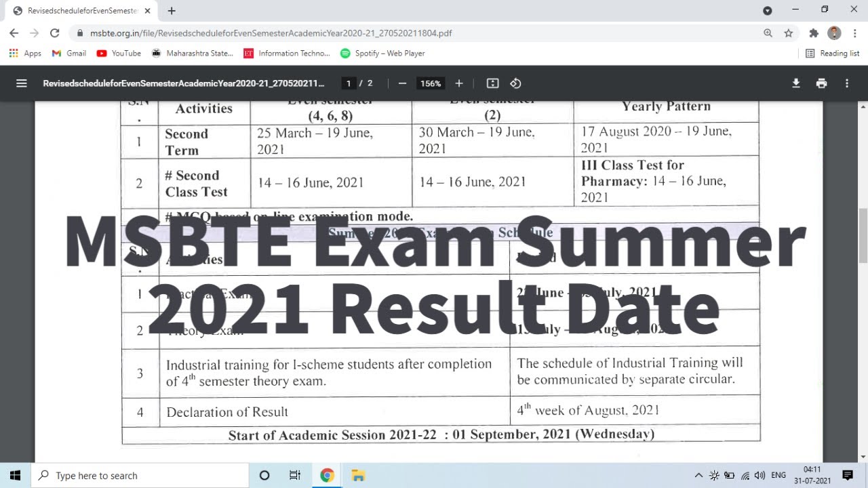Open the volume control in tray
Screen dimensions: 868x488
[759, 475]
